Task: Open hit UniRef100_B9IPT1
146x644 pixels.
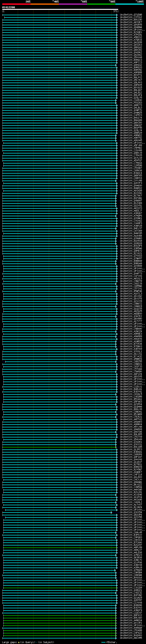Action: click(131, 75)
